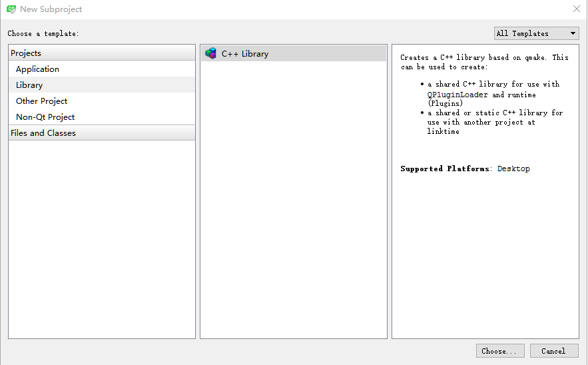Click the C++ Library cube icon
Screen dimensions: 588x365
[x=210, y=53]
